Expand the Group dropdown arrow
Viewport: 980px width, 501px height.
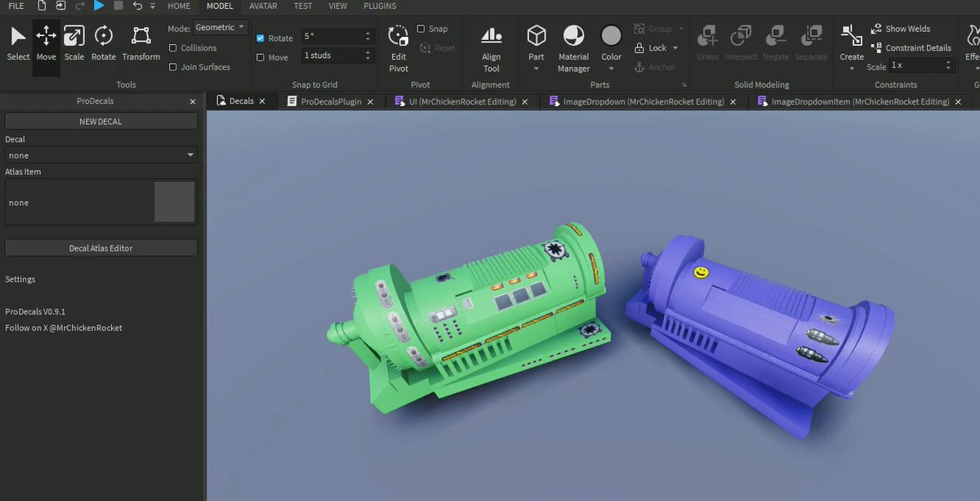tap(681, 29)
